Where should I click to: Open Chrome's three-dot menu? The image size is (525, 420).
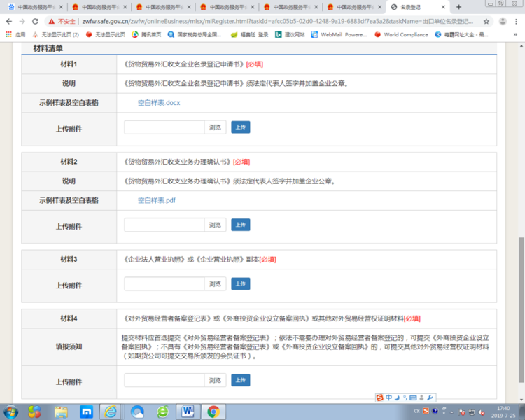coord(517,21)
